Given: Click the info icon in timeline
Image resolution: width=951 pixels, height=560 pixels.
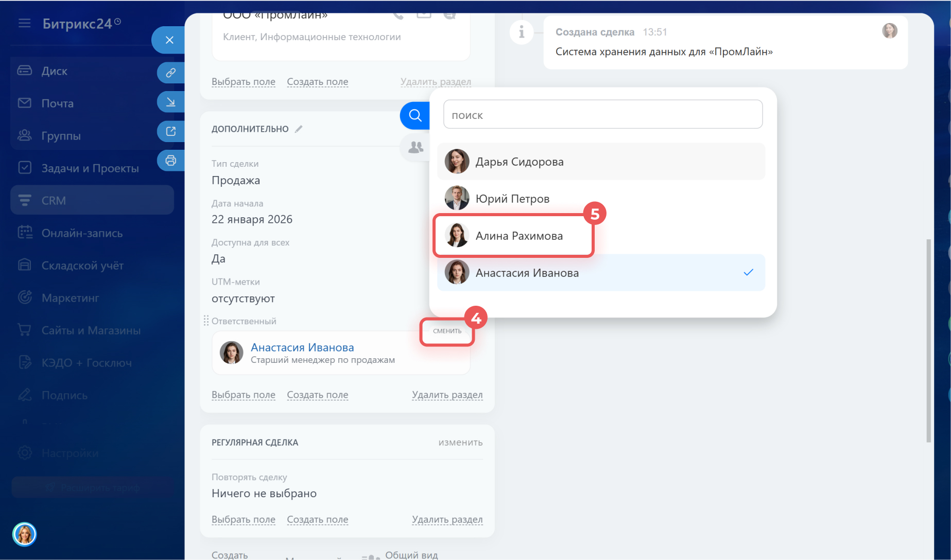Looking at the screenshot, I should tap(522, 32).
